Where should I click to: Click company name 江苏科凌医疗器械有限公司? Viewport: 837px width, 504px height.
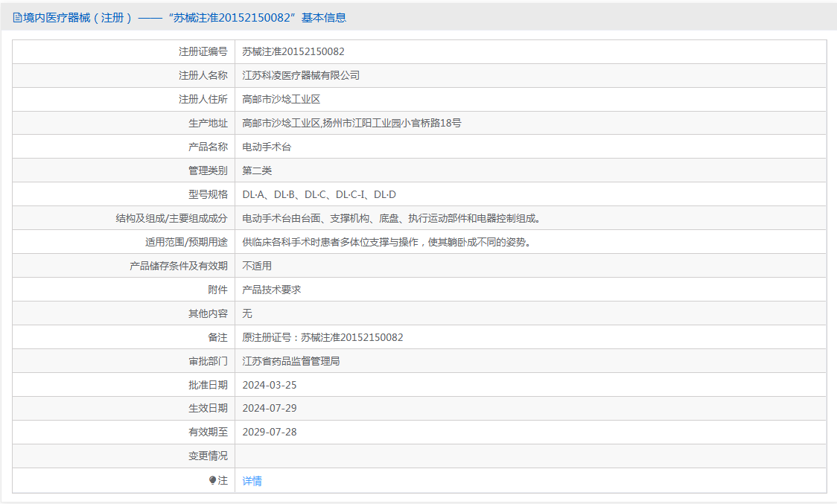tap(301, 75)
